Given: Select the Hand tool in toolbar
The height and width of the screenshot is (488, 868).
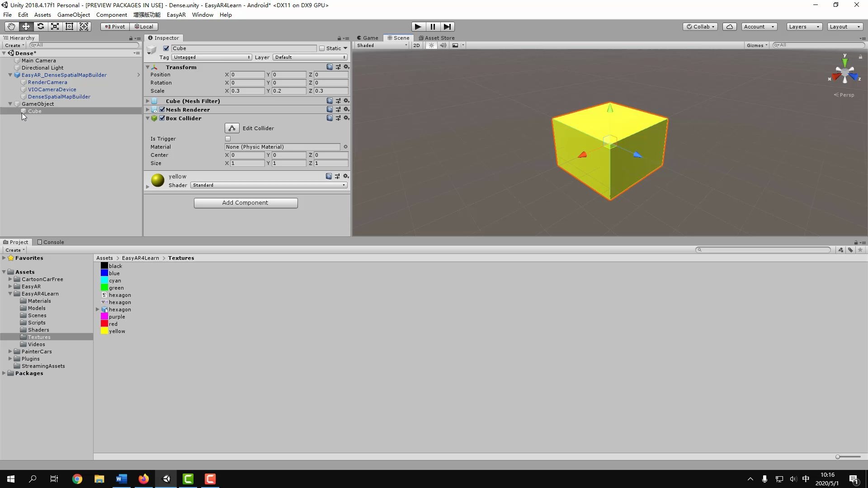Looking at the screenshot, I should (x=11, y=27).
